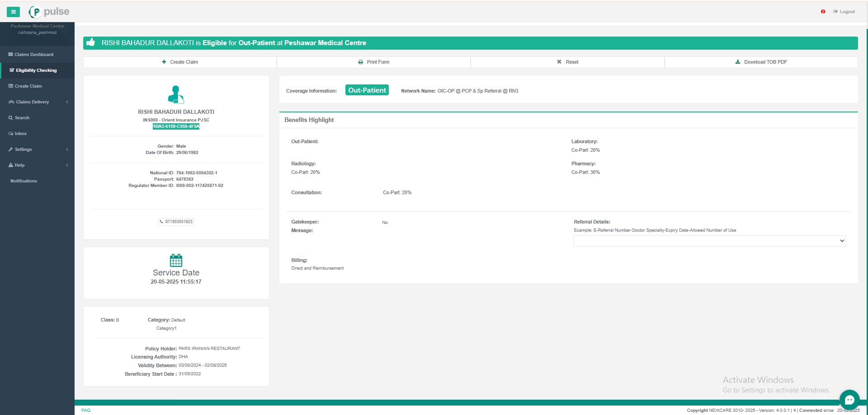Screen dimensions: 868x415
Task: Go to Inbox in sidebar
Action: [x=20, y=134]
